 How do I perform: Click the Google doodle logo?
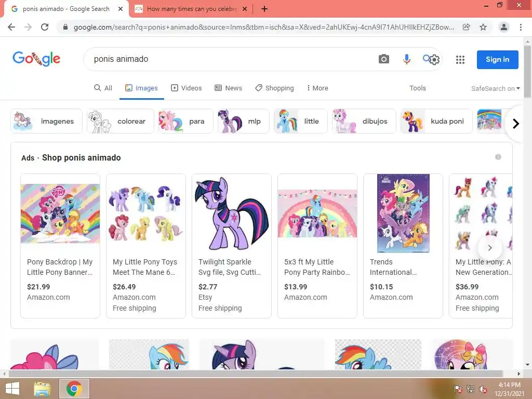(x=36, y=59)
